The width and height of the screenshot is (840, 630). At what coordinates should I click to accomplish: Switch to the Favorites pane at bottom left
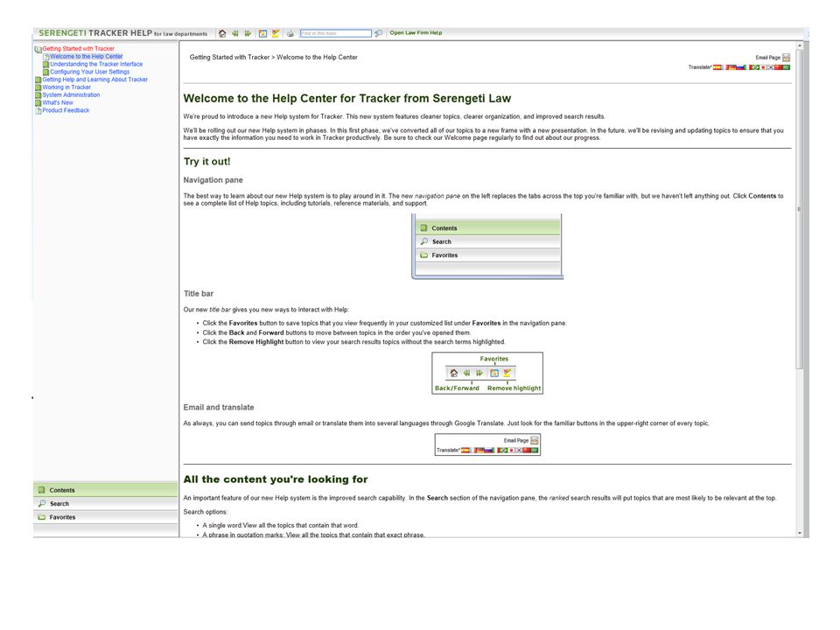[106, 517]
